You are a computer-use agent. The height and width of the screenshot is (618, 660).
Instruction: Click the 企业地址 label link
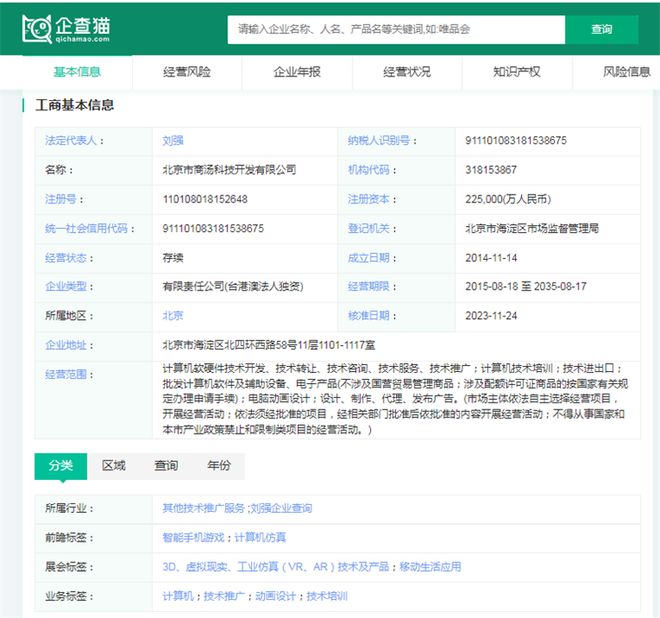pyautogui.click(x=66, y=345)
